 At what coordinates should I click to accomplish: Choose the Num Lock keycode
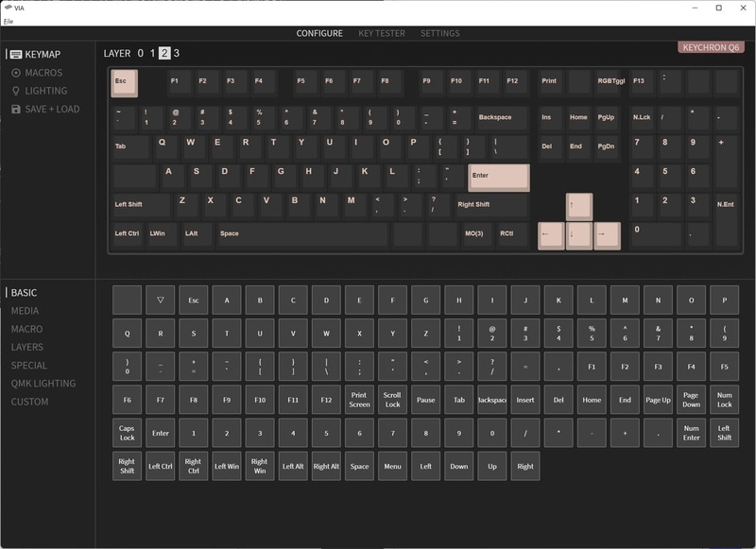pyautogui.click(x=724, y=400)
